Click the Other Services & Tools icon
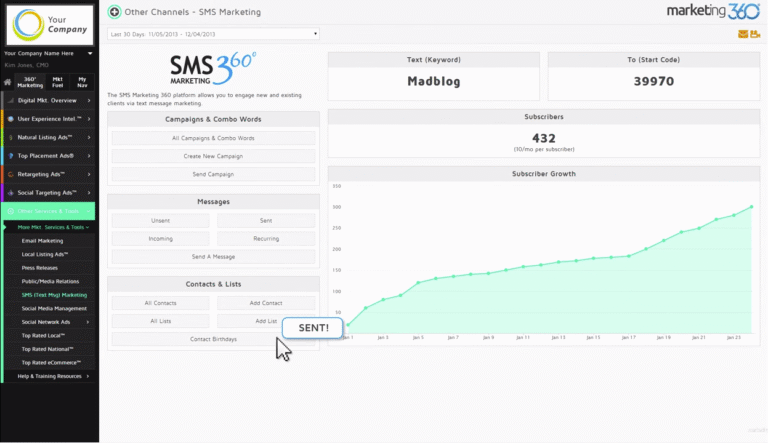 (x=10, y=211)
